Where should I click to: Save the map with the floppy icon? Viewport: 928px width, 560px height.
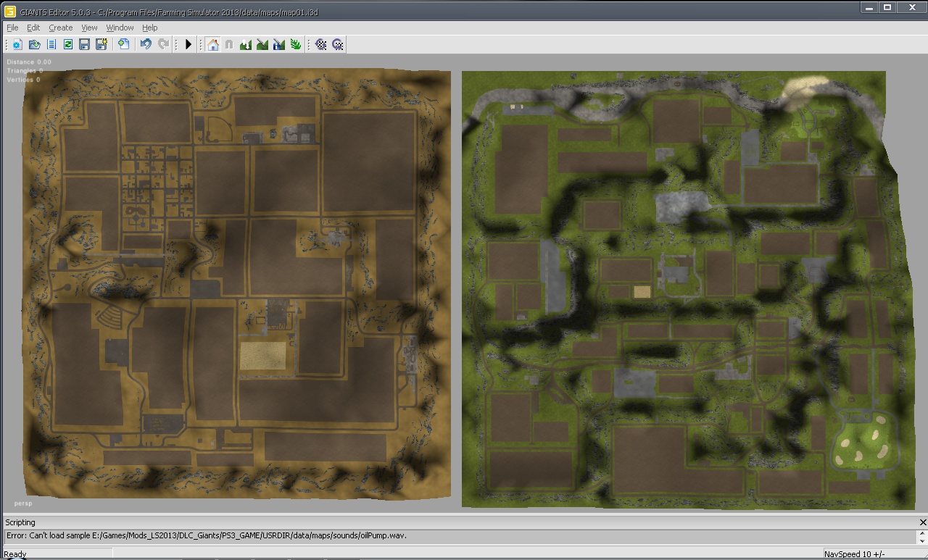click(x=84, y=45)
